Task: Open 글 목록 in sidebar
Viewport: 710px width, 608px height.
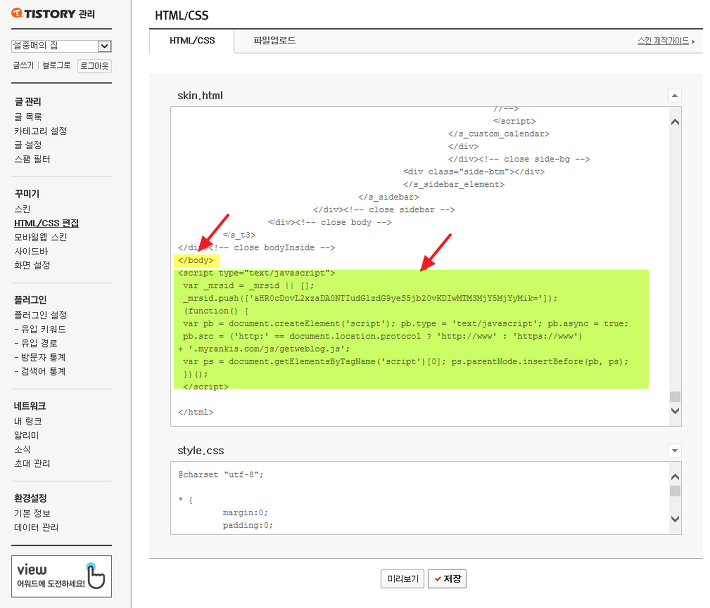Action: tap(28, 117)
